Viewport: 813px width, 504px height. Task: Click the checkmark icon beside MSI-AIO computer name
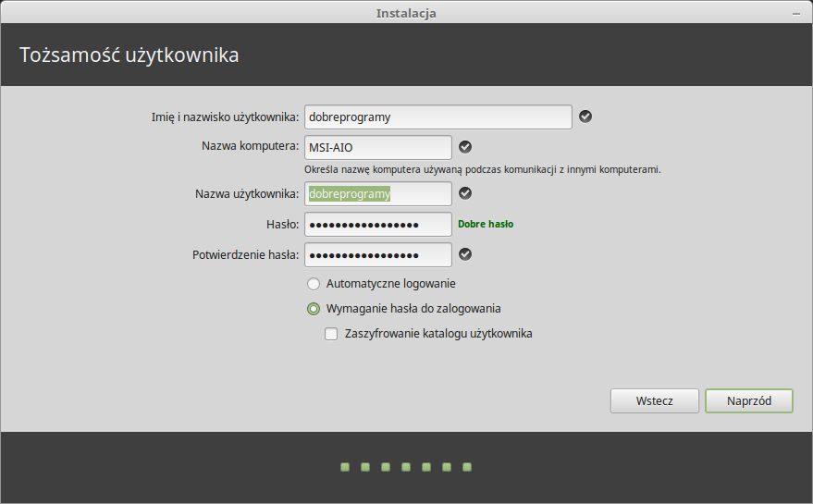pos(465,147)
